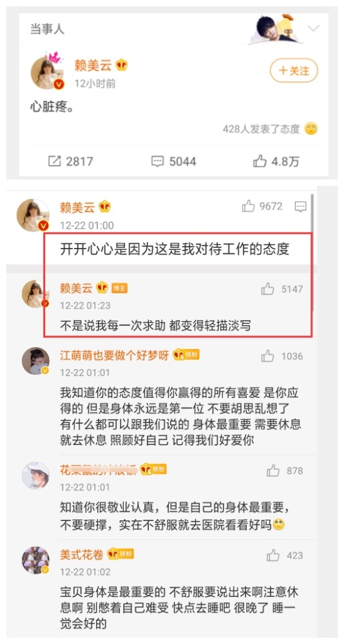
Task: Like 江萌萌's comment with 1036 likes
Action: pos(267,355)
